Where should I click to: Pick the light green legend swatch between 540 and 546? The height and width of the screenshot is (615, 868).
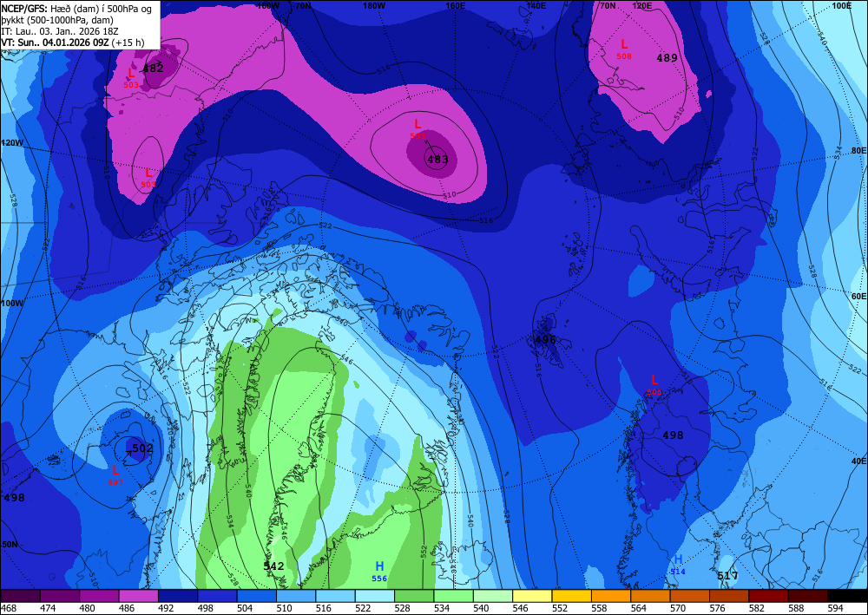click(x=493, y=596)
